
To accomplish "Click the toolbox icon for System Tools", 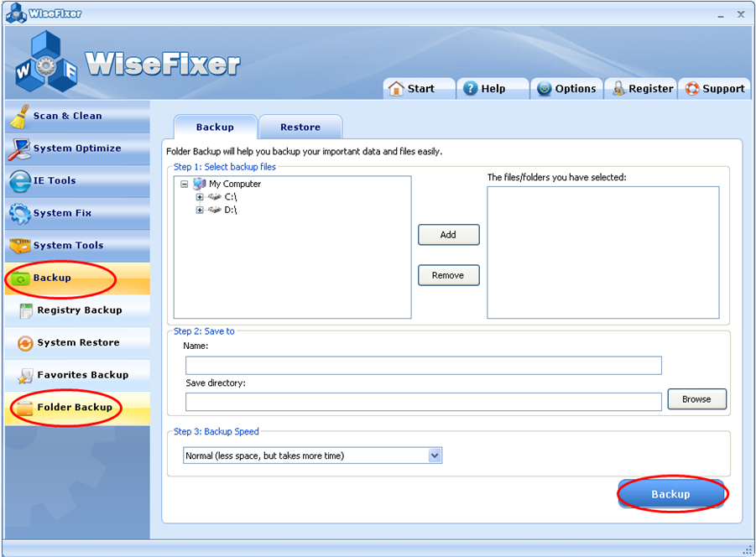I will (x=20, y=246).
